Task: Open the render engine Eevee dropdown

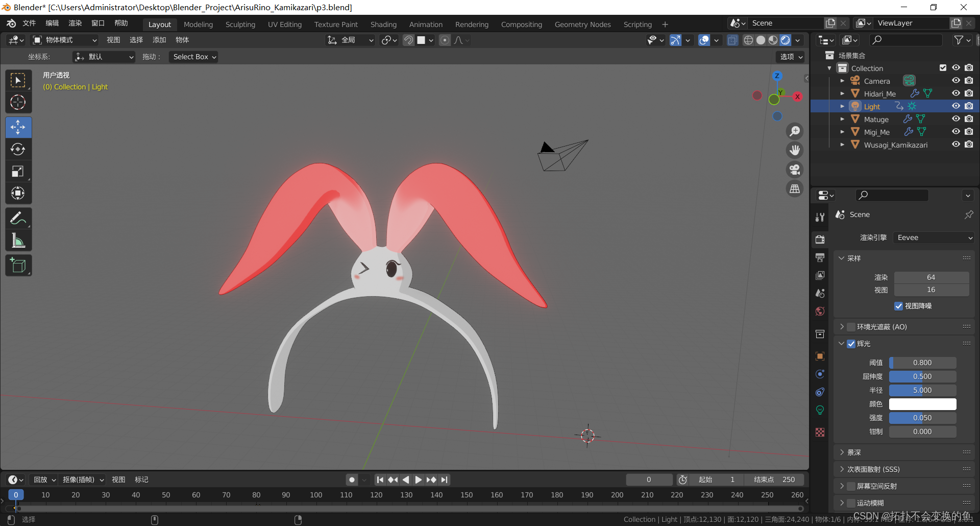Action: pyautogui.click(x=934, y=237)
